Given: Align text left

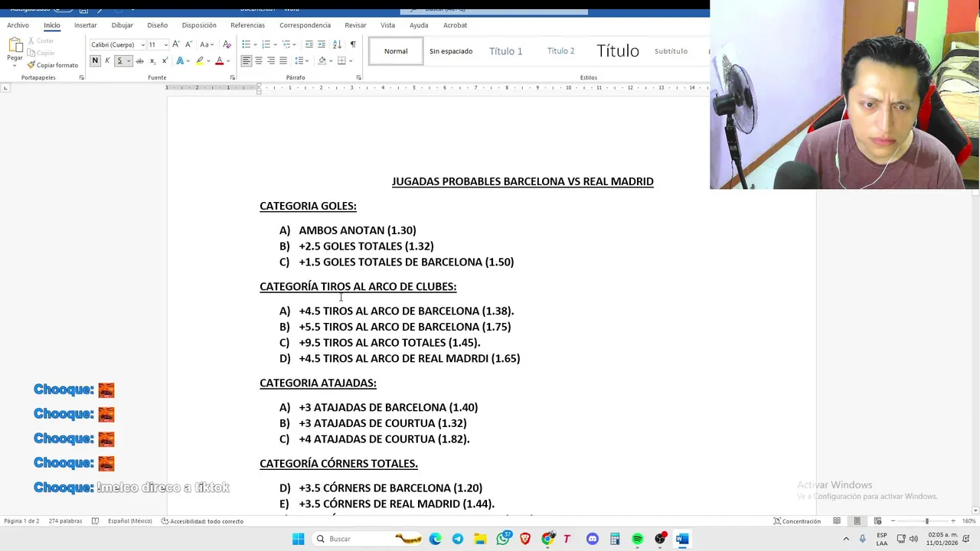Looking at the screenshot, I should (x=247, y=60).
